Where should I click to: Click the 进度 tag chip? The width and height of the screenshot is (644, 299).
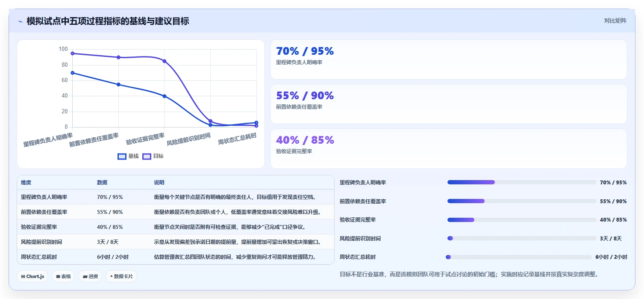(91, 276)
